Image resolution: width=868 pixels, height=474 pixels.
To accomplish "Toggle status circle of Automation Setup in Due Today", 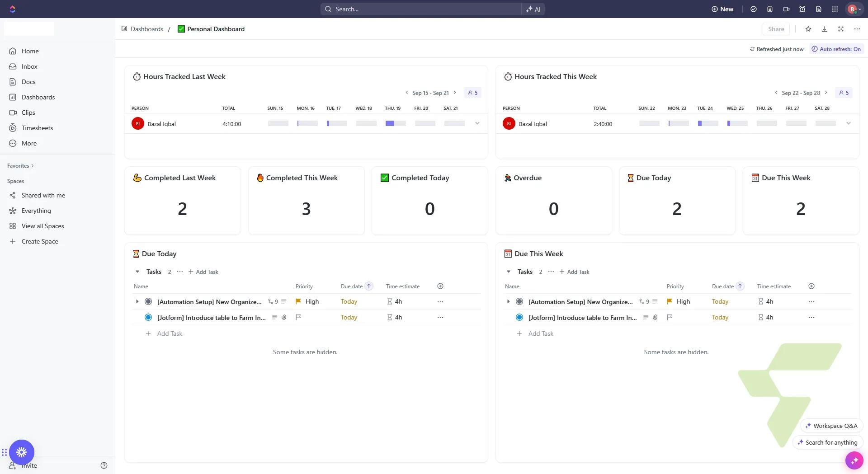I will coord(148,301).
